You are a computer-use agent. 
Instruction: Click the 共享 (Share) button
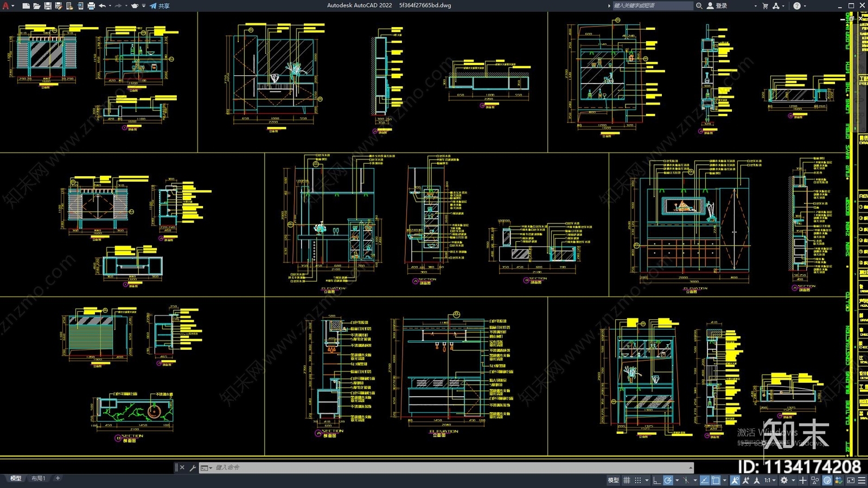[x=160, y=5]
